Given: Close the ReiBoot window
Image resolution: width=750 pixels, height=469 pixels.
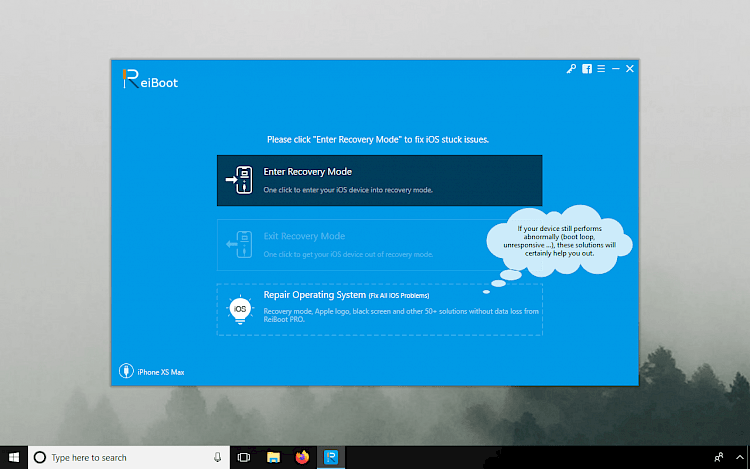Looking at the screenshot, I should coord(630,69).
